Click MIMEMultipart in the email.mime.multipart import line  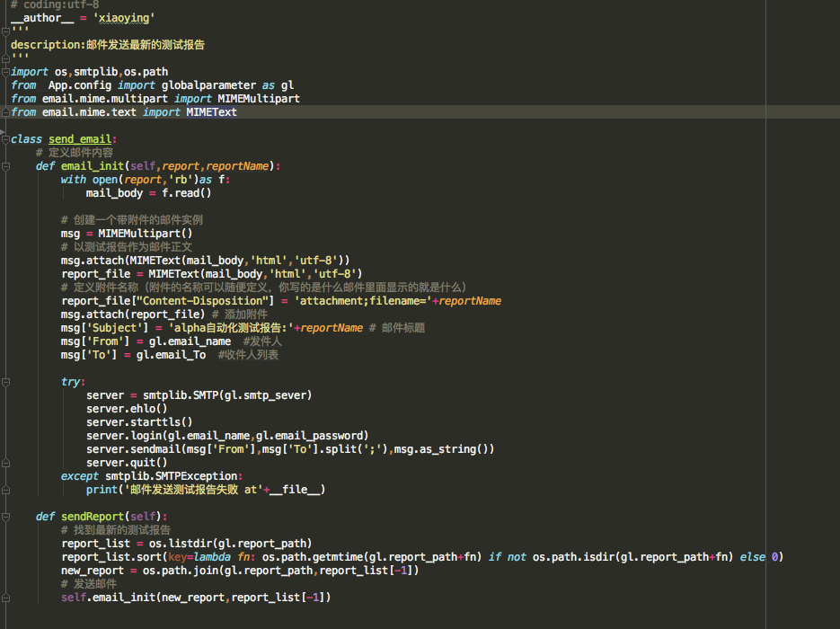[x=259, y=99]
